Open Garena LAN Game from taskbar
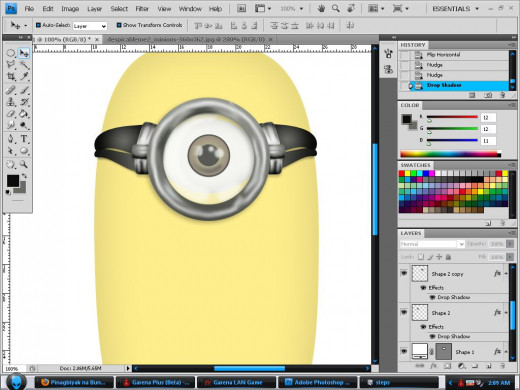 tap(236, 382)
